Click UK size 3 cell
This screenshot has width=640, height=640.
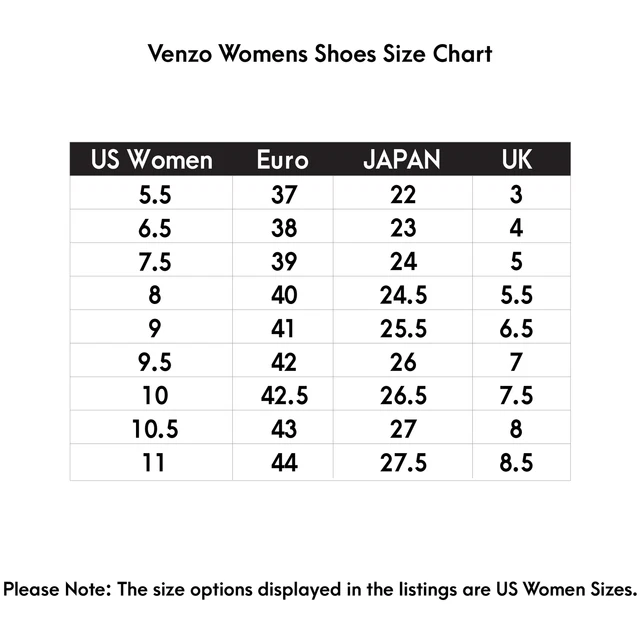(x=516, y=195)
